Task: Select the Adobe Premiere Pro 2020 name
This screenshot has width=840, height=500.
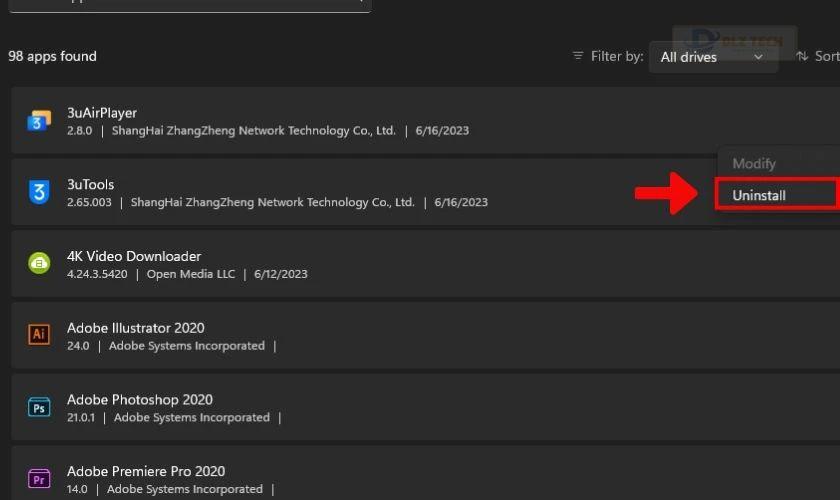Action: (x=146, y=471)
